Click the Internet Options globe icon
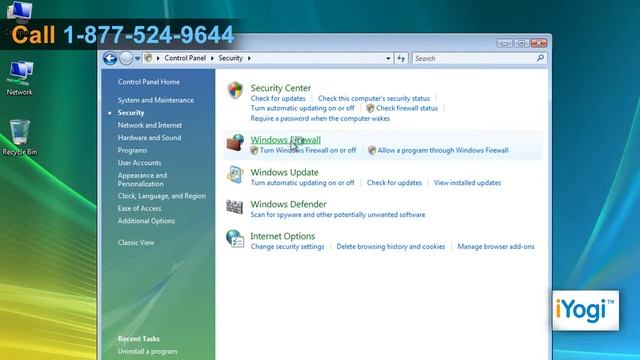 [x=235, y=239]
